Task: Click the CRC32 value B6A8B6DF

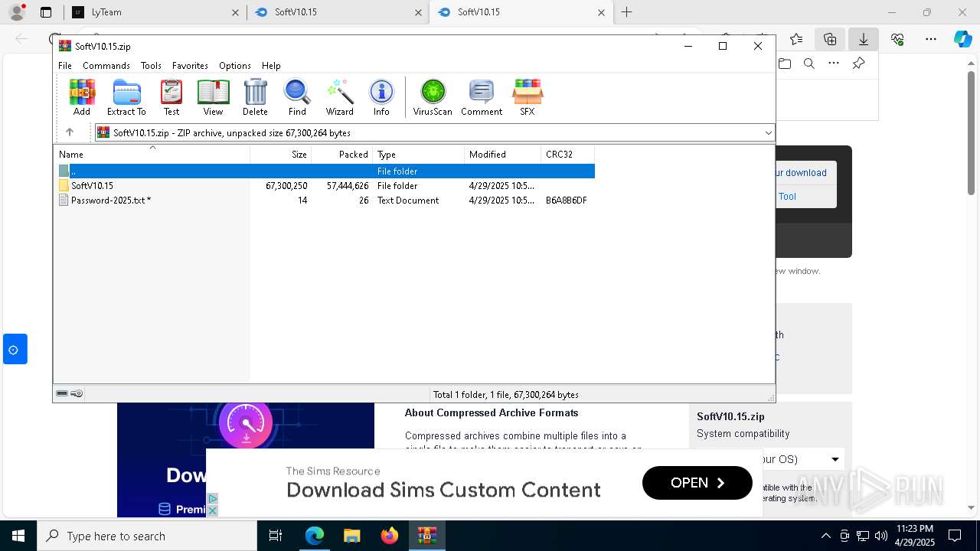Action: click(x=567, y=201)
